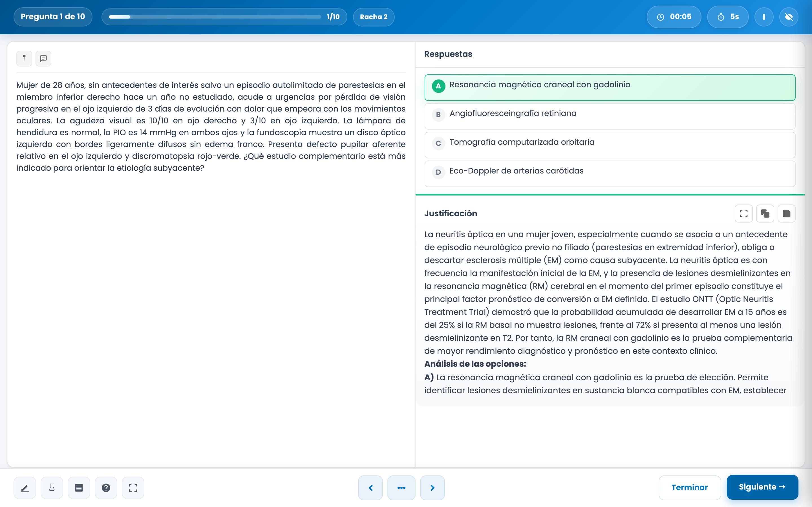Select answer D Eco-Doppler de arterias carótidas
812x507 pixels.
point(610,173)
